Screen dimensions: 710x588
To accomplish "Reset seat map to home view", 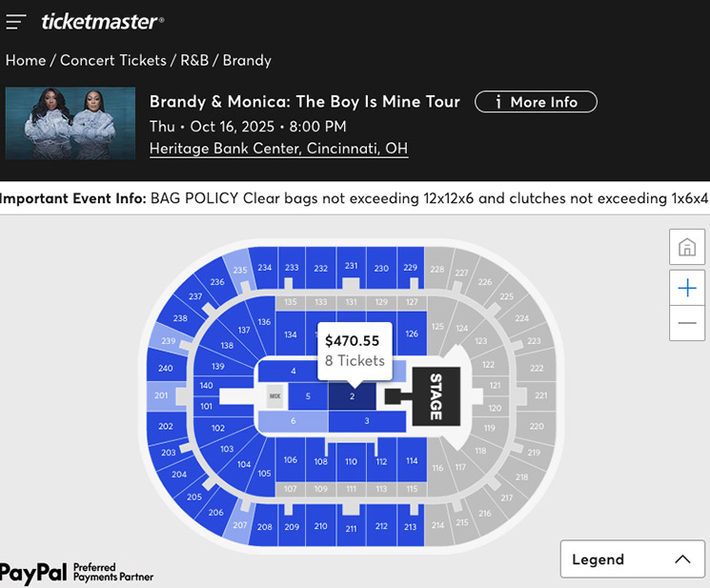I will (x=687, y=248).
